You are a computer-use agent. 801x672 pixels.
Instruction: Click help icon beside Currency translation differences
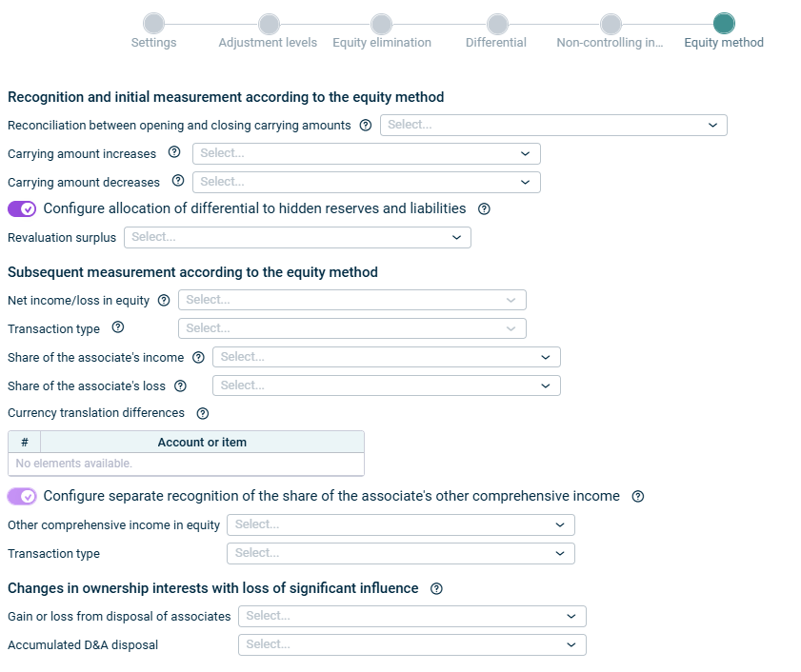[202, 413]
